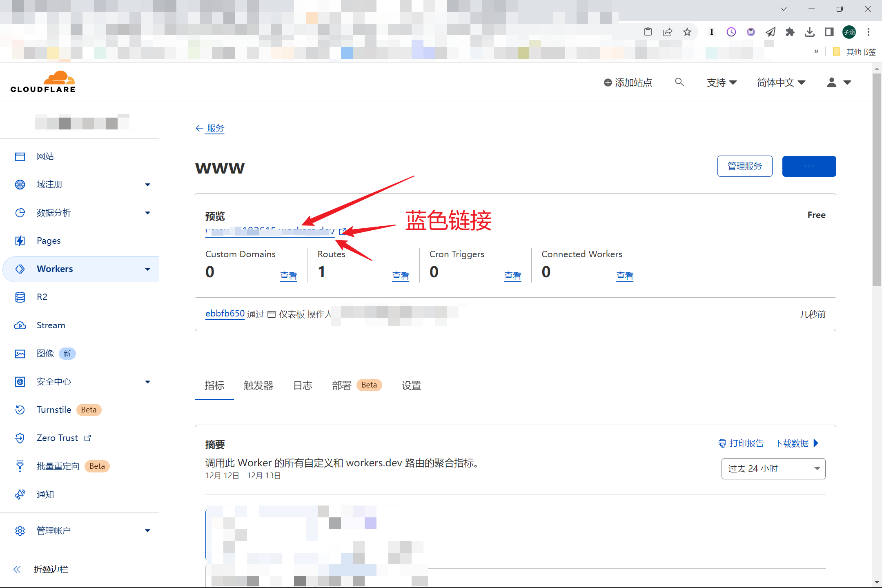This screenshot has height=588, width=882.
Task: Open the 过去 24 小时 time range dropdown
Action: (773, 469)
